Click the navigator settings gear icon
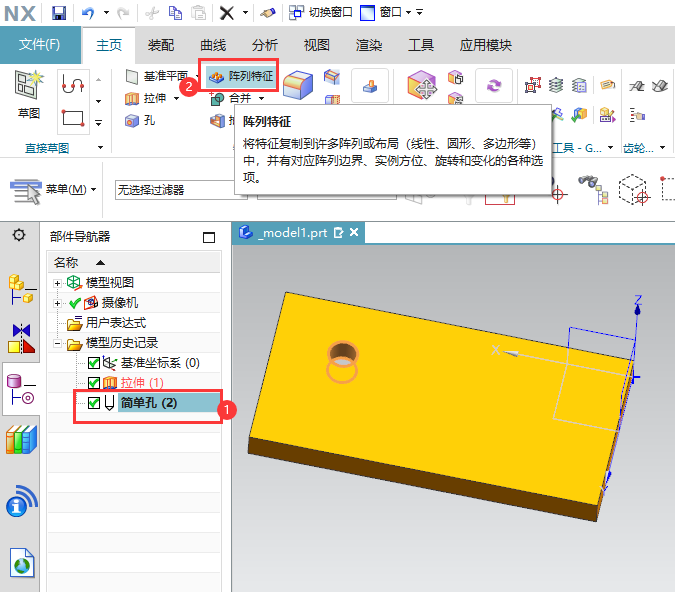 [x=19, y=235]
